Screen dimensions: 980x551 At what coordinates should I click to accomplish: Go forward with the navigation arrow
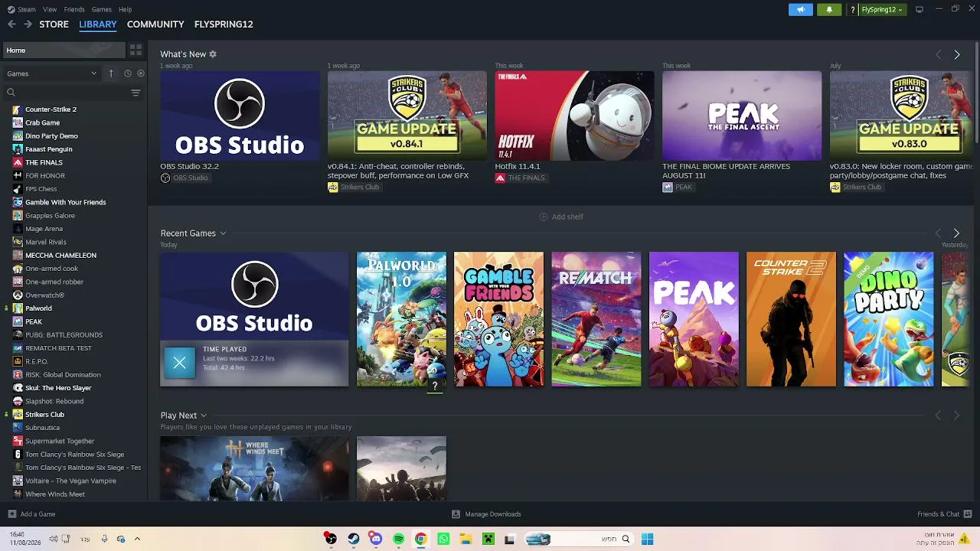tap(28, 24)
